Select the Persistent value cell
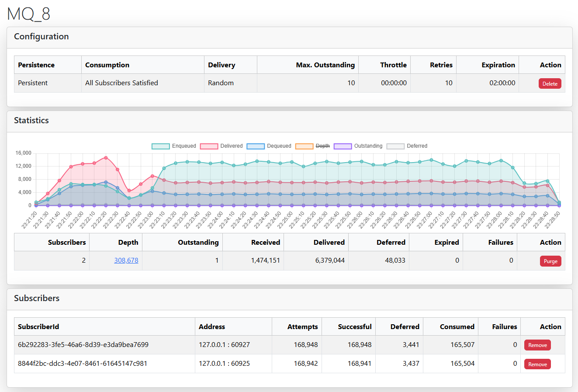The height and width of the screenshot is (392, 578). [48, 83]
